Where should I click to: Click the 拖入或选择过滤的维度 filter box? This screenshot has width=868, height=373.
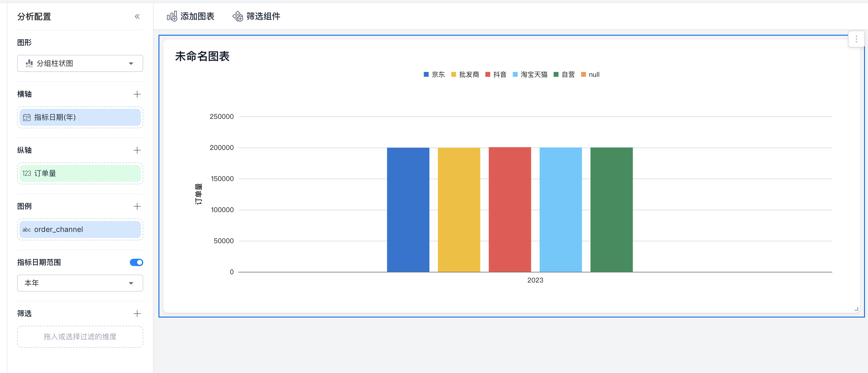tap(80, 337)
